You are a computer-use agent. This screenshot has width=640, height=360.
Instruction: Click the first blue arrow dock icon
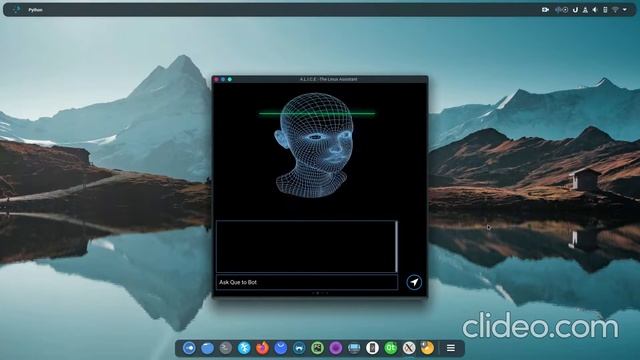(189, 348)
